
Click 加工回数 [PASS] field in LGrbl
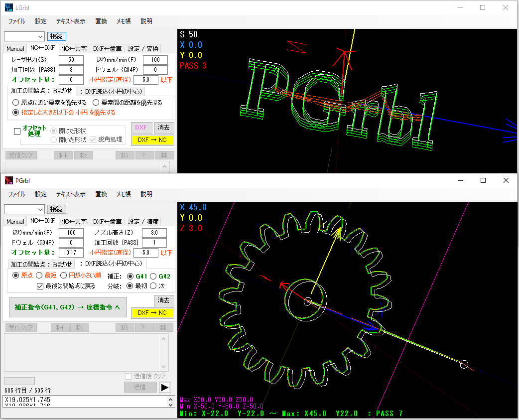(x=71, y=70)
